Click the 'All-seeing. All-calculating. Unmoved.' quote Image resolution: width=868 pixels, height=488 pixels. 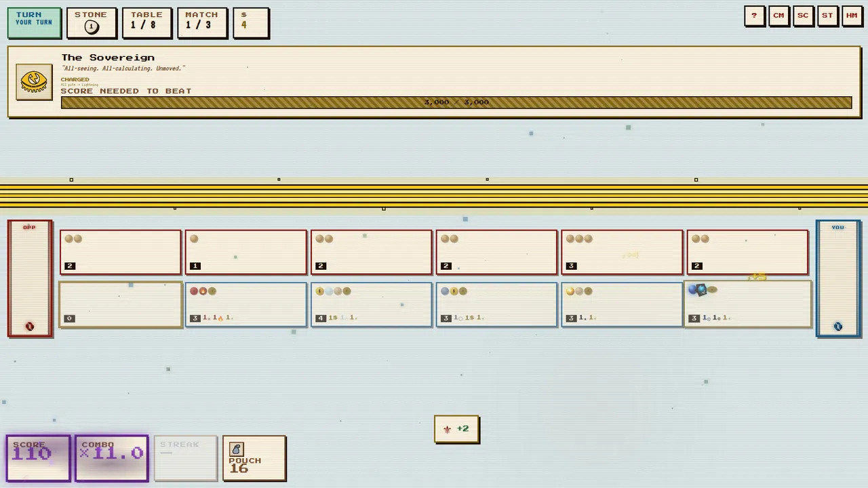[x=123, y=68]
